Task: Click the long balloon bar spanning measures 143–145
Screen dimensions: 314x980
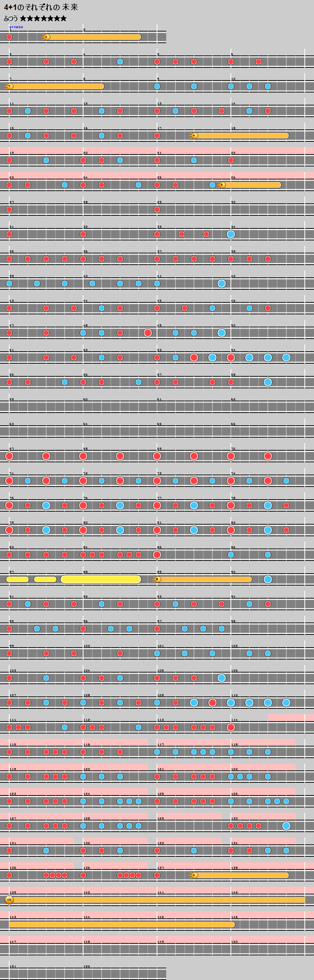Action: (x=122, y=925)
